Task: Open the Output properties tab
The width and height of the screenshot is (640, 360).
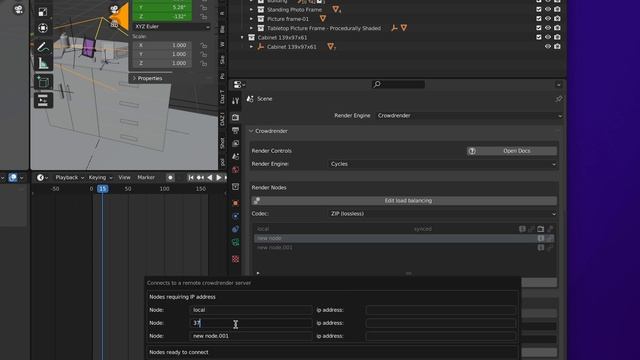Action: tap(236, 131)
